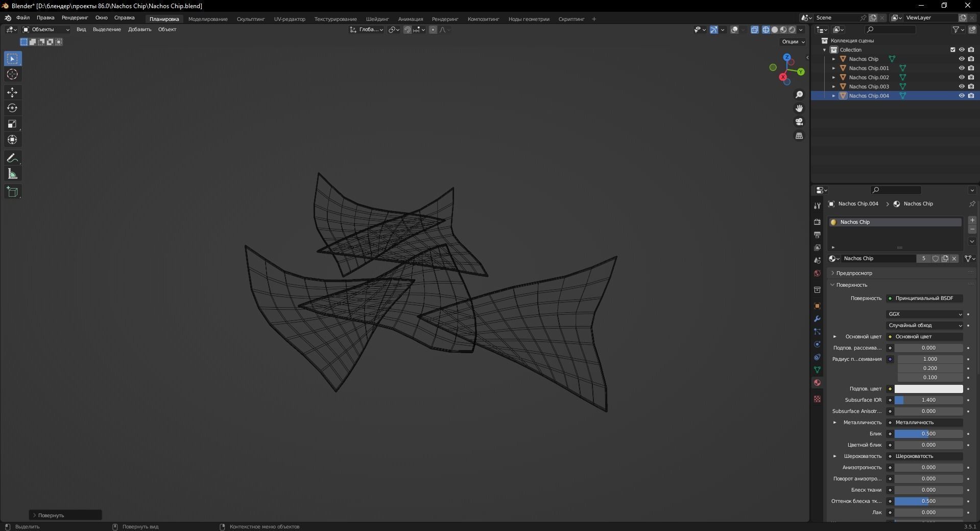980x531 pixels.
Task: Open the Файл menu
Action: (23, 18)
